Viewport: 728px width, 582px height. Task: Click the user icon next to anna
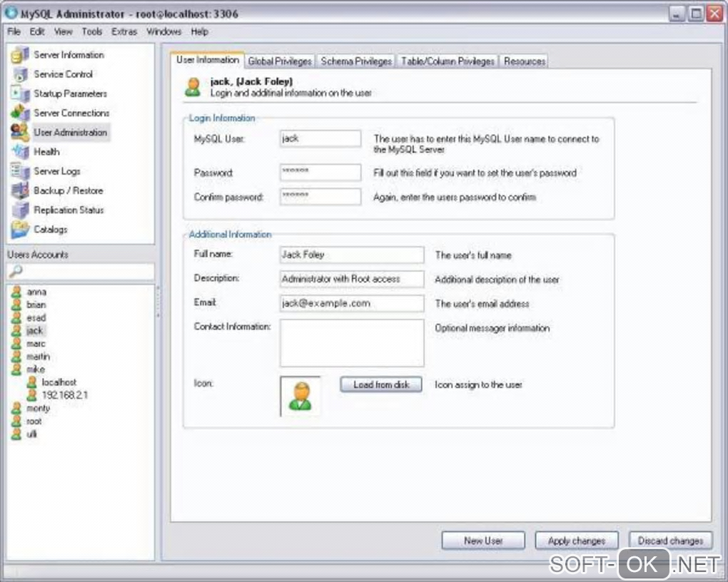(16, 292)
